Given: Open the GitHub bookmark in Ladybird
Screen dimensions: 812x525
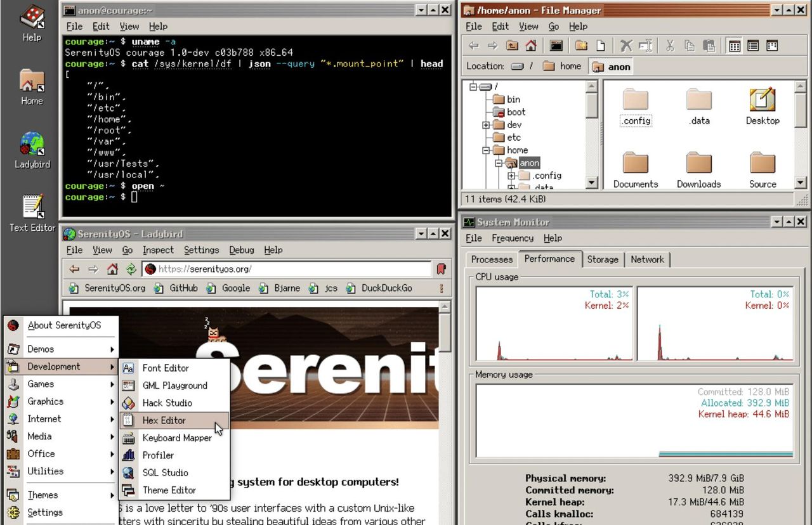Looking at the screenshot, I should coord(177,288).
